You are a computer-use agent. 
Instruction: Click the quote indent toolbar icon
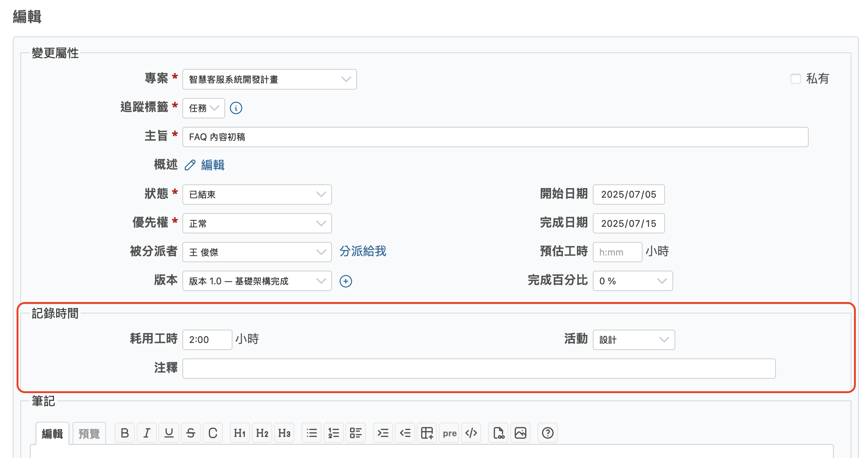pyautogui.click(x=383, y=433)
